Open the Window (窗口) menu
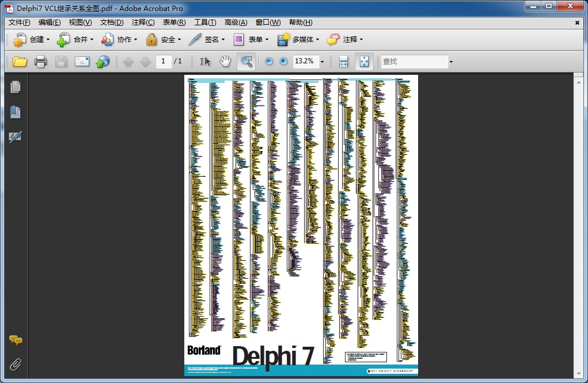Screen dimensions: 588x383 tap(268, 22)
